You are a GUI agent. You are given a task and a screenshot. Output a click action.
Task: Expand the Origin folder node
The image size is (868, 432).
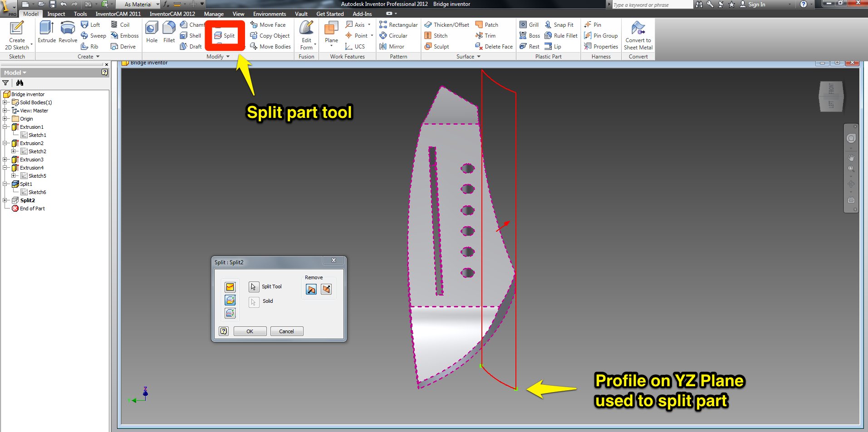click(5, 119)
